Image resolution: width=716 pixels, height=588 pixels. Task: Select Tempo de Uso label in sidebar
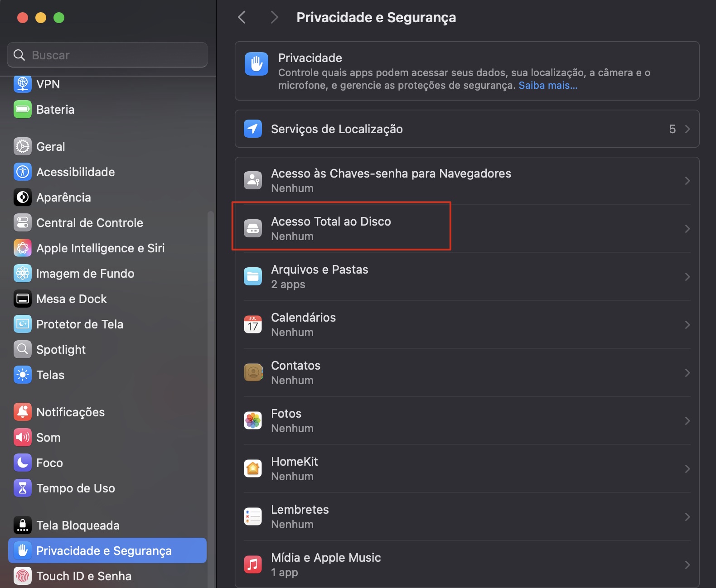[76, 488]
